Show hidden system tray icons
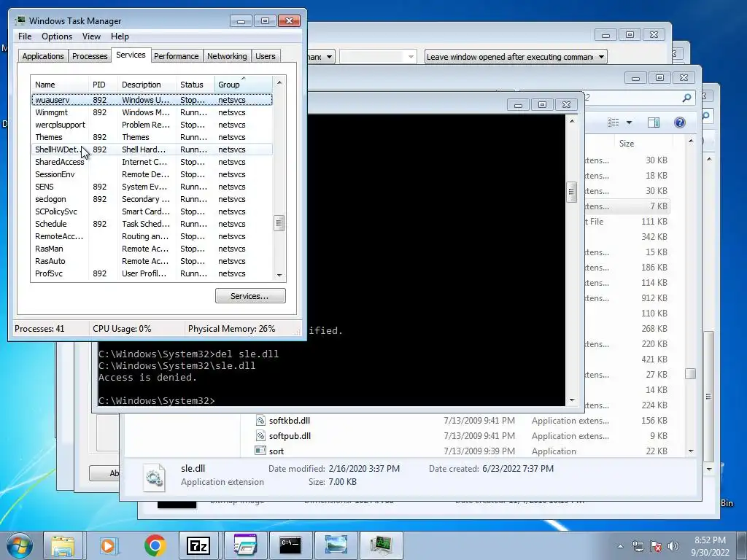 (x=620, y=546)
